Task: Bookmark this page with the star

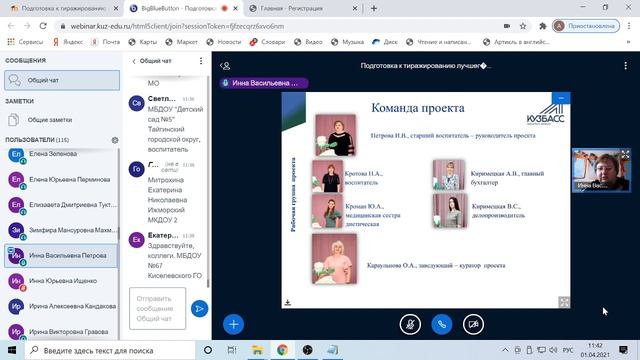Action: pyautogui.click(x=523, y=26)
